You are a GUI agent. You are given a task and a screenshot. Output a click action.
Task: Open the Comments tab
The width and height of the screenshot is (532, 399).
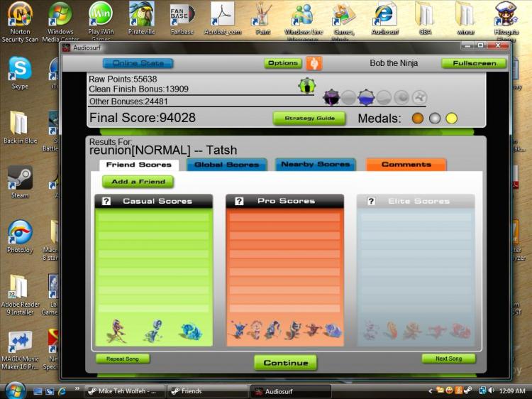coord(406,164)
